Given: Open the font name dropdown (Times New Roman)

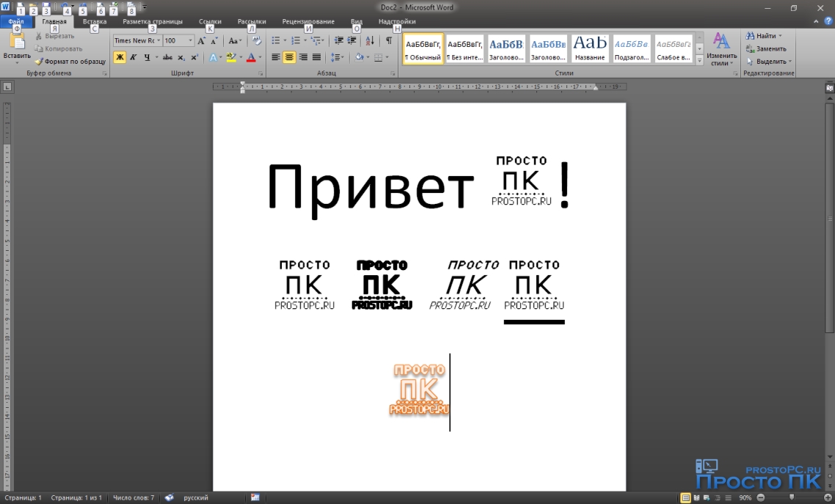Looking at the screenshot, I should (158, 40).
